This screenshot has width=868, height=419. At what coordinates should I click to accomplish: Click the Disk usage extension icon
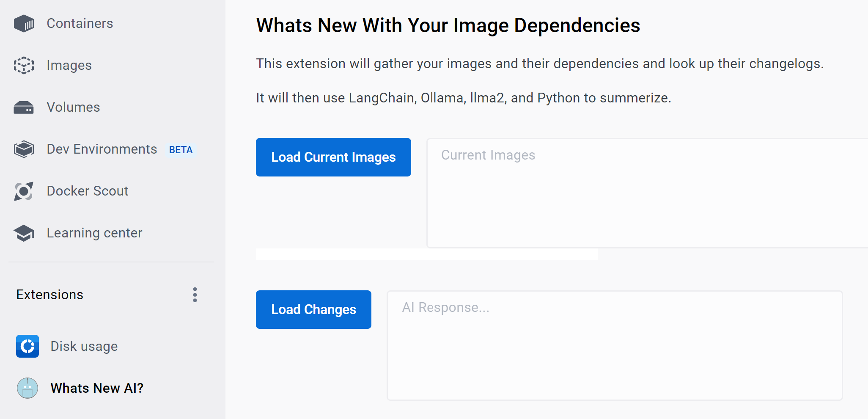click(27, 346)
